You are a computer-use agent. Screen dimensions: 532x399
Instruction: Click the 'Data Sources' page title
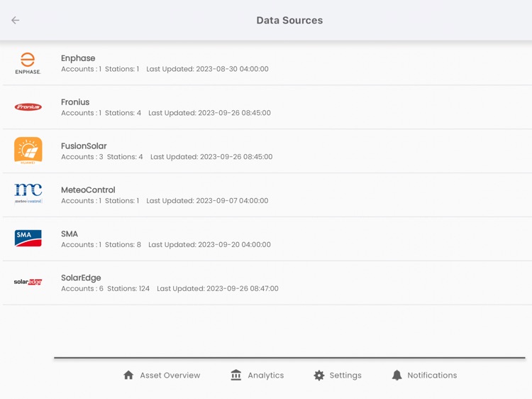289,21
